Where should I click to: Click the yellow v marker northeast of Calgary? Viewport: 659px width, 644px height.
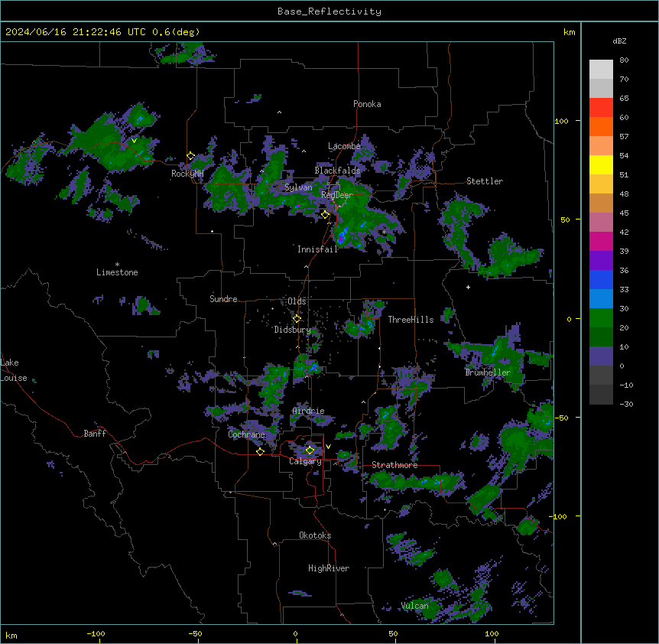pyautogui.click(x=328, y=447)
